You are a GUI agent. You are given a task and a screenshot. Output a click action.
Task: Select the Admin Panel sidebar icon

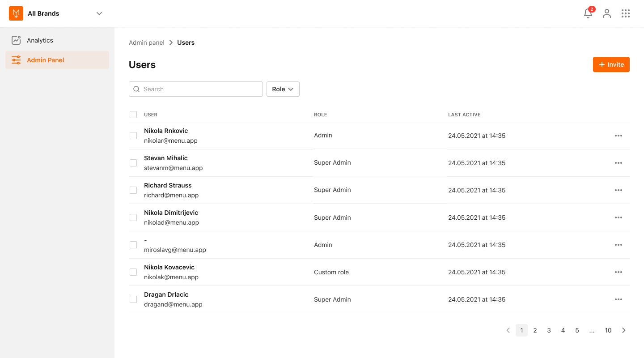pyautogui.click(x=16, y=60)
